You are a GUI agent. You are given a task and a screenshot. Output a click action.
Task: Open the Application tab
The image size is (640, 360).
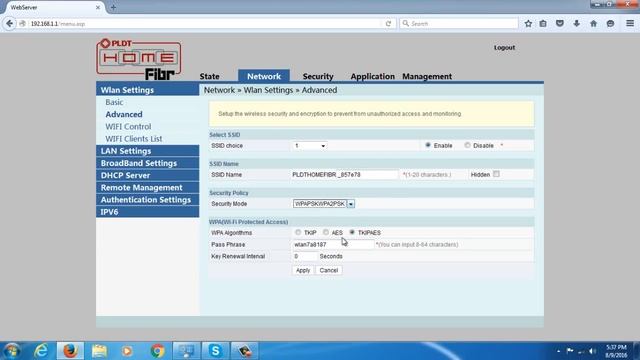coord(373,76)
